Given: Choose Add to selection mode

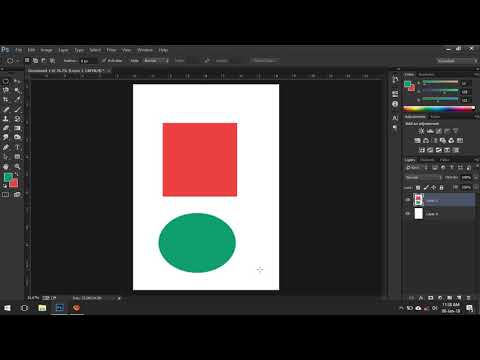Looking at the screenshot, I should pos(35,60).
